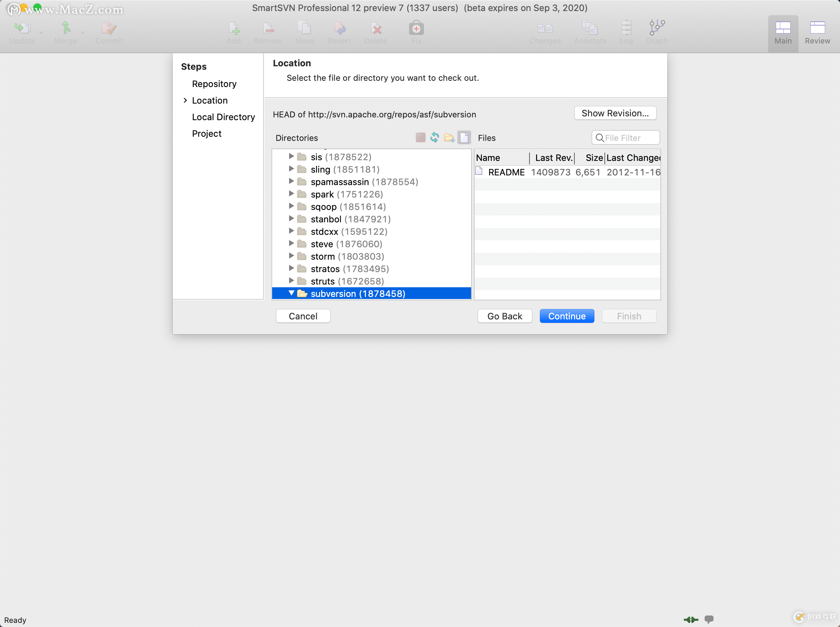The image size is (840, 627).
Task: Expand the spark directory
Action: click(291, 194)
